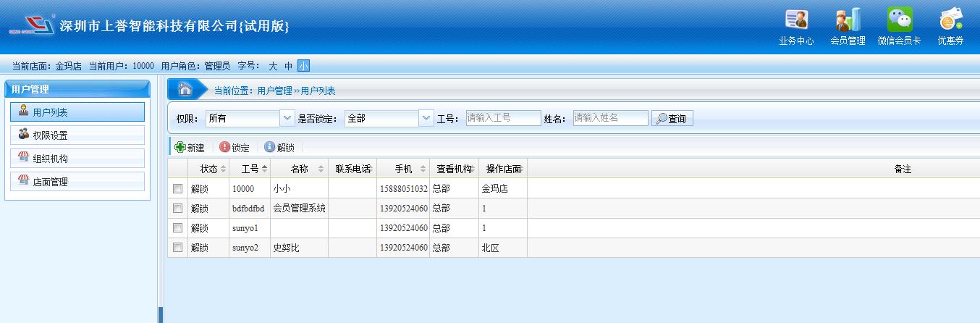Click the green plus 新建 icon
Image resolution: width=980 pixels, height=323 pixels.
pyautogui.click(x=180, y=147)
